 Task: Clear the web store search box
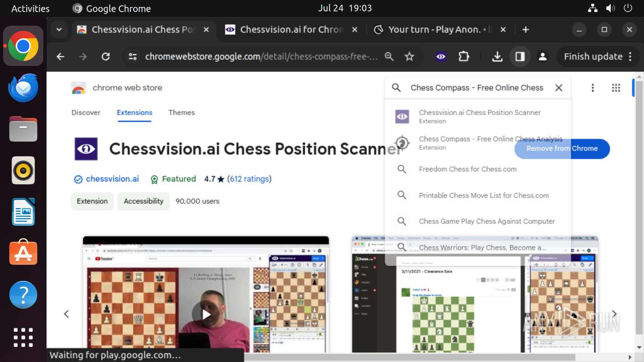coord(558,87)
